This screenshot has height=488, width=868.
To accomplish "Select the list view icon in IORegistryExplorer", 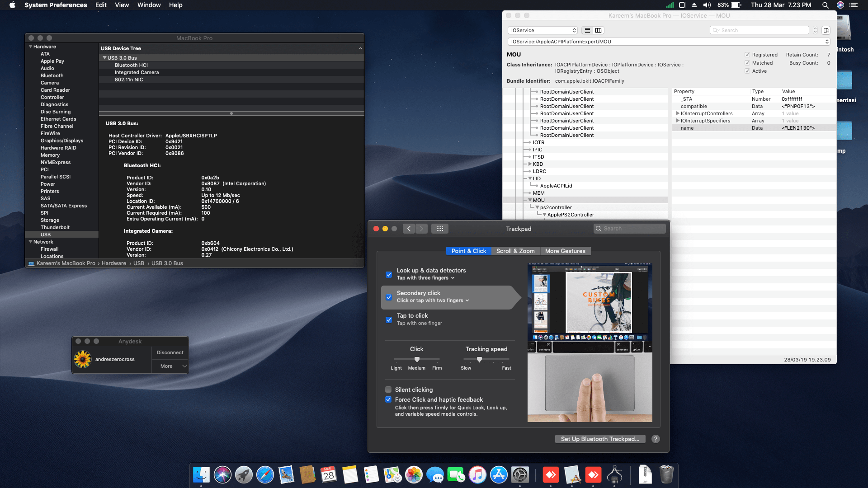I will point(587,30).
